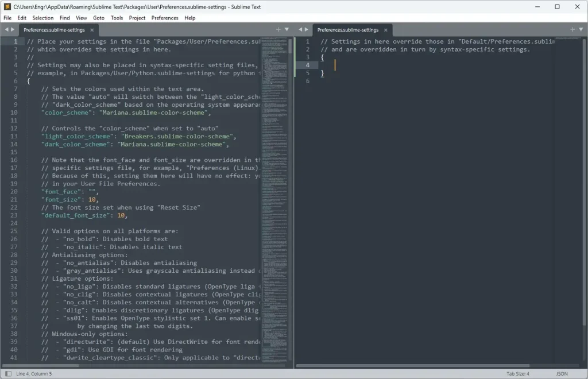Click the right pane horizontal scrollbar

point(412,365)
